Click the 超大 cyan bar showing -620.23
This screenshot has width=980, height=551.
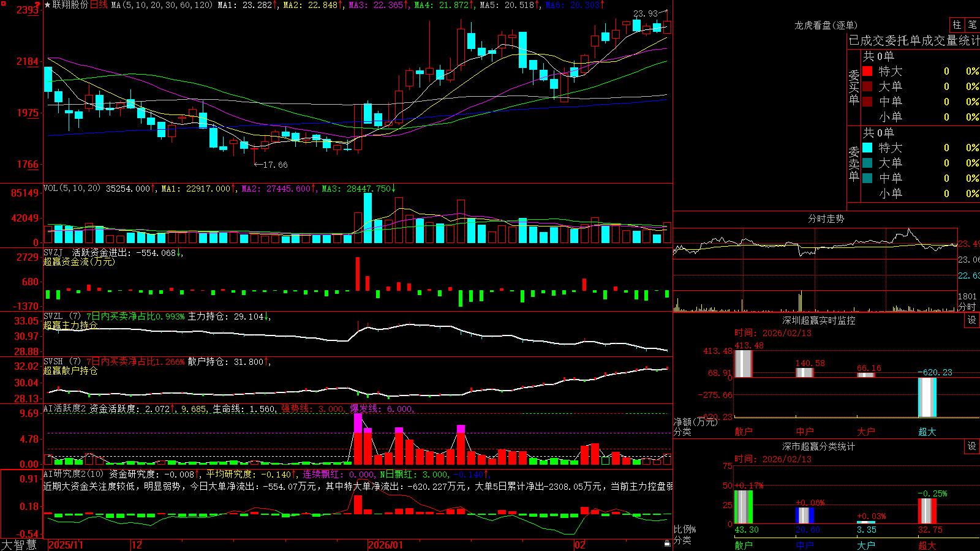coord(927,397)
